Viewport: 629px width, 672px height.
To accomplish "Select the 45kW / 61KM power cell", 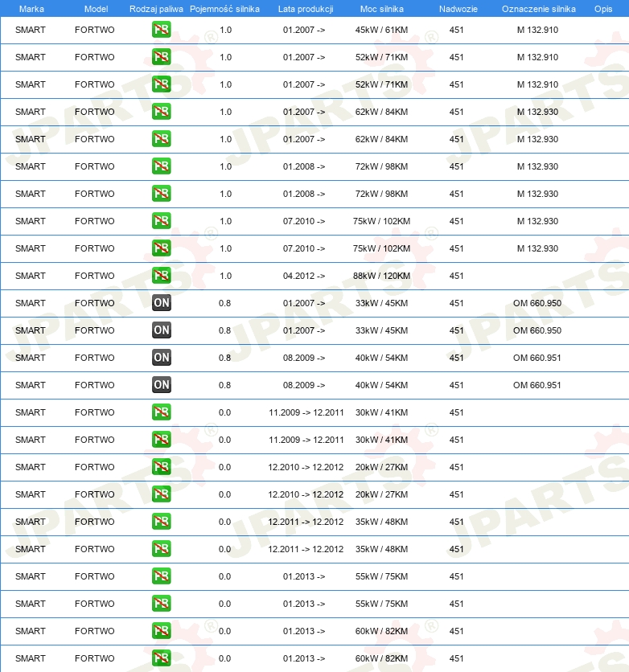I will tap(381, 30).
